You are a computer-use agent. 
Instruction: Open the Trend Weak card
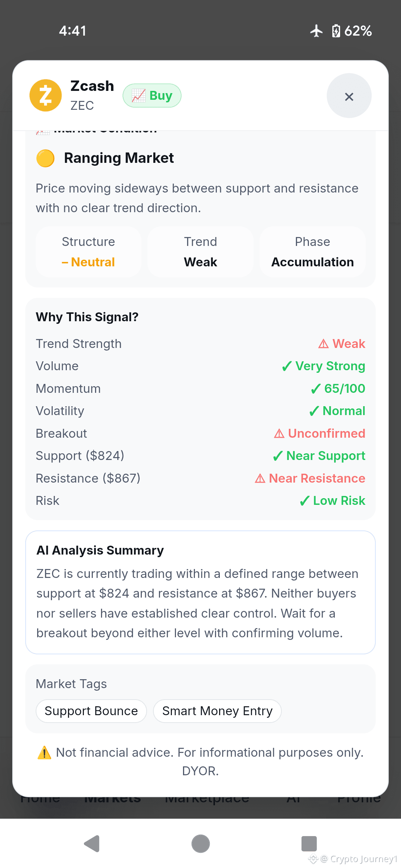[x=200, y=252]
